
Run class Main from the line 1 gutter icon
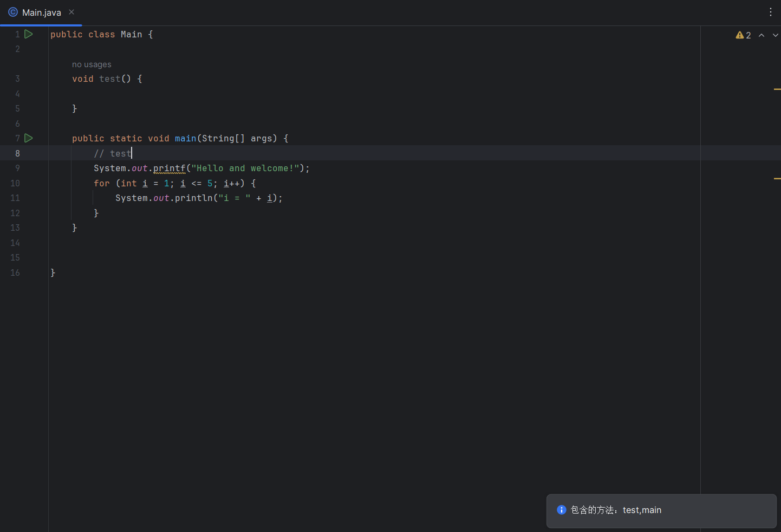(29, 34)
